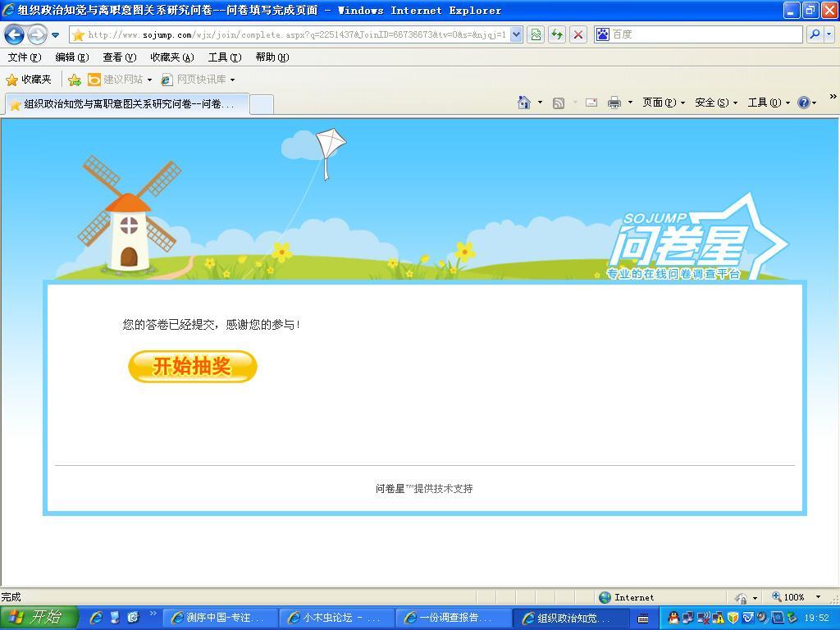Click the protected mode status icon
The width and height of the screenshot is (840, 630).
[742, 597]
